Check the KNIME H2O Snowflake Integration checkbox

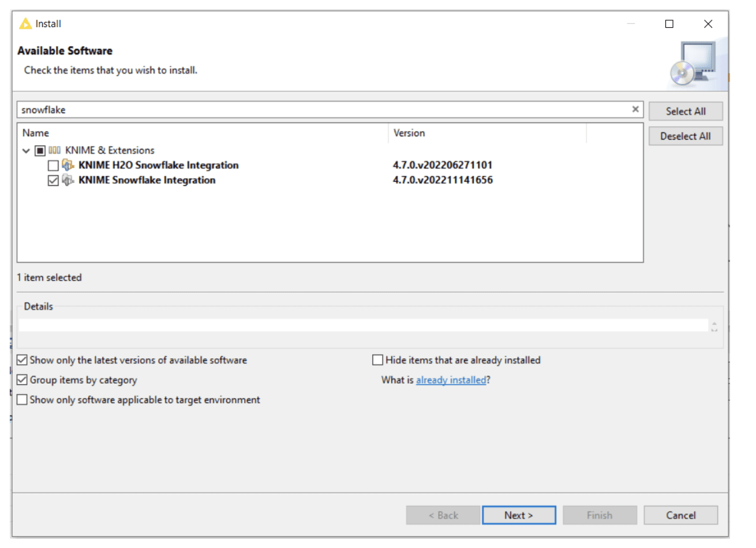pyautogui.click(x=53, y=166)
